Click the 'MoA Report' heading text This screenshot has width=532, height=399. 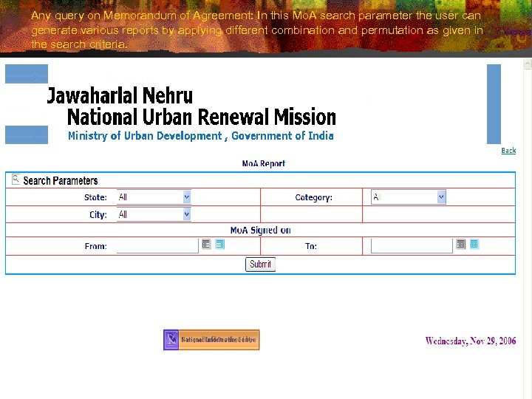point(264,164)
